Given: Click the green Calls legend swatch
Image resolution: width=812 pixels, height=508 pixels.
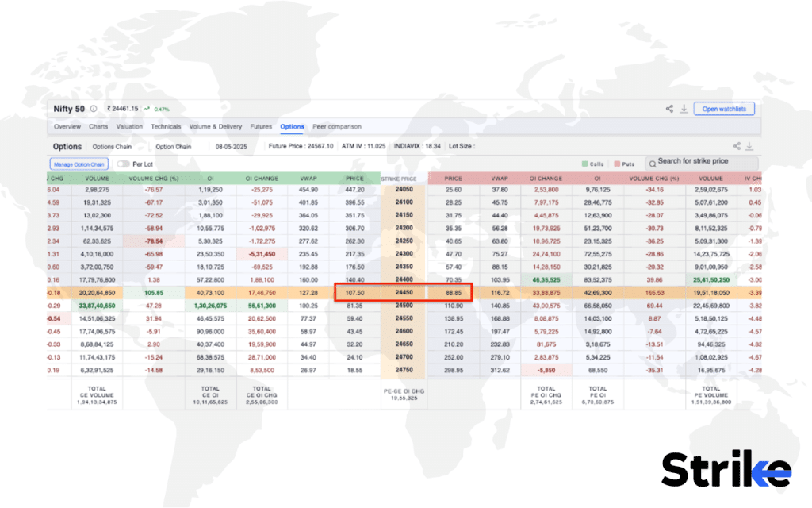Looking at the screenshot, I should [584, 164].
